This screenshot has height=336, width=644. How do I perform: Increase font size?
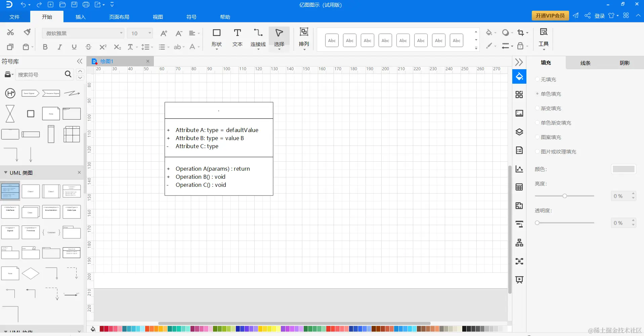[164, 33]
